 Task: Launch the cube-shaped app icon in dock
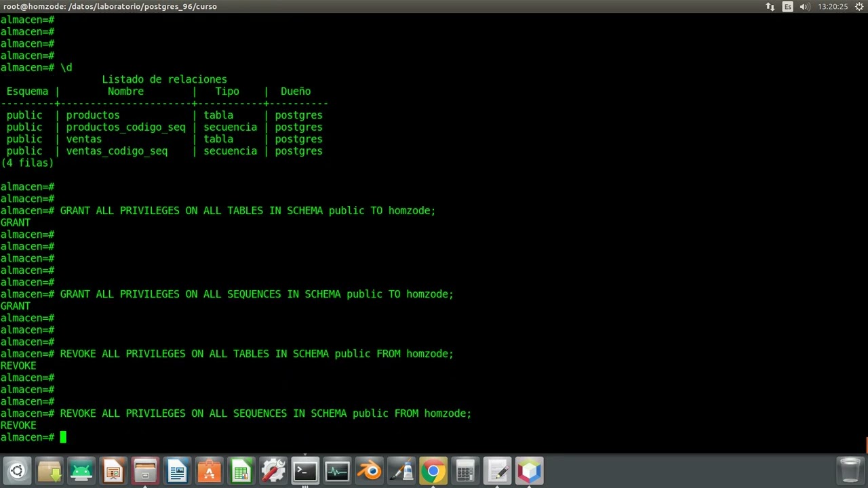coord(530,471)
